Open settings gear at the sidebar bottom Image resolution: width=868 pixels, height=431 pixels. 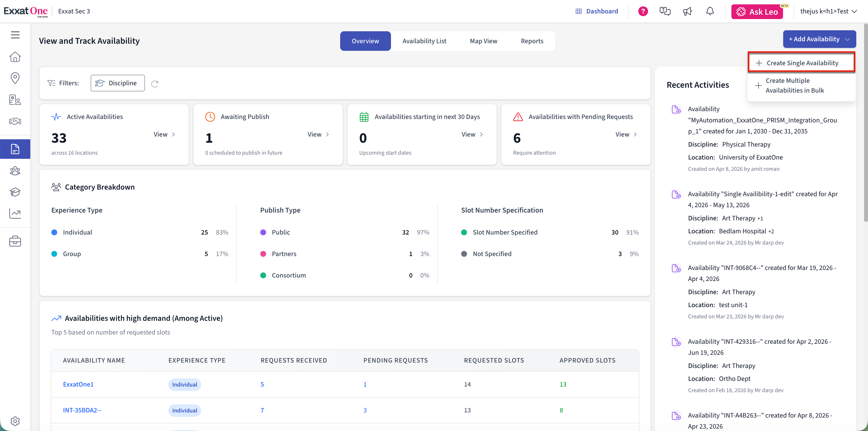coord(15,421)
